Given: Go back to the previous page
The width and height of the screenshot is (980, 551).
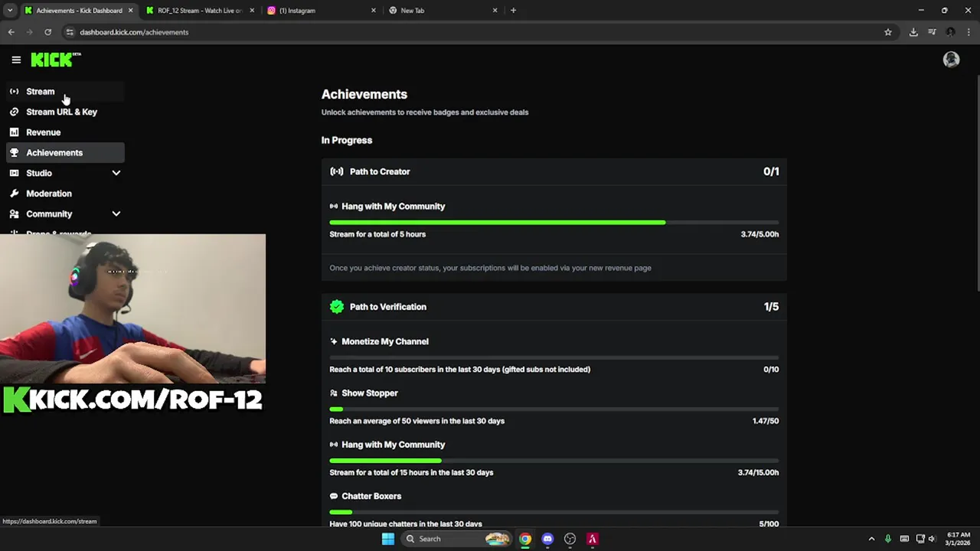Looking at the screenshot, I should (11, 32).
